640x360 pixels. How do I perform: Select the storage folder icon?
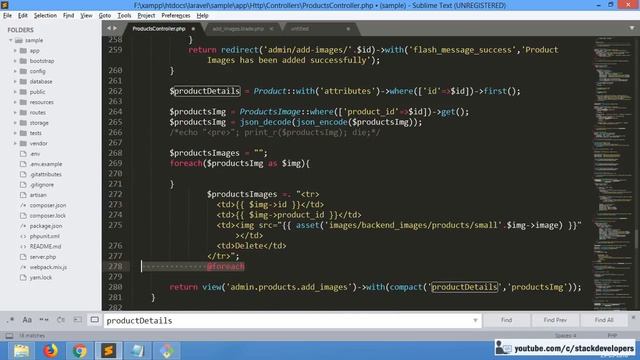(23, 123)
